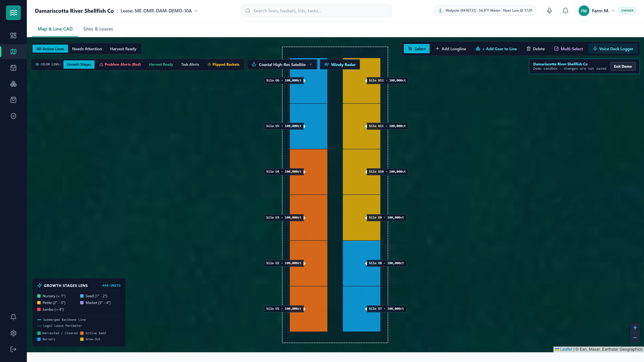Open the header notification bell
Image resolution: width=644 pixels, height=362 pixels.
click(566, 11)
